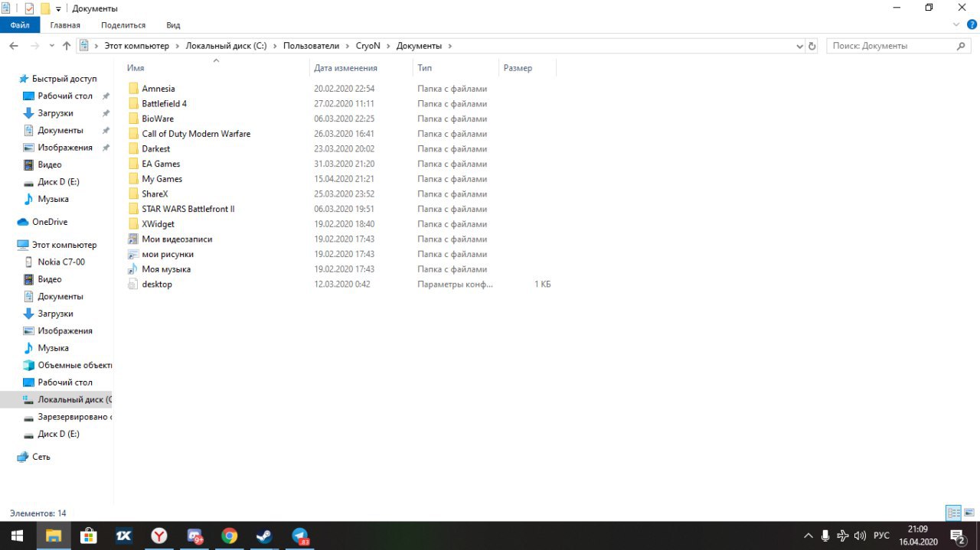Select the ShareX folder icon

(x=134, y=194)
